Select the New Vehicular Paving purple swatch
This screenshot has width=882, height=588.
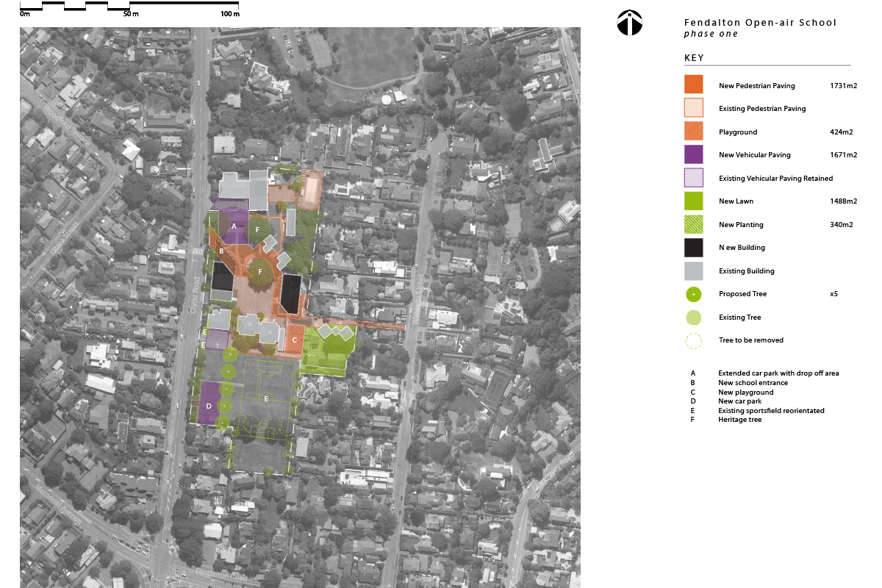point(693,154)
